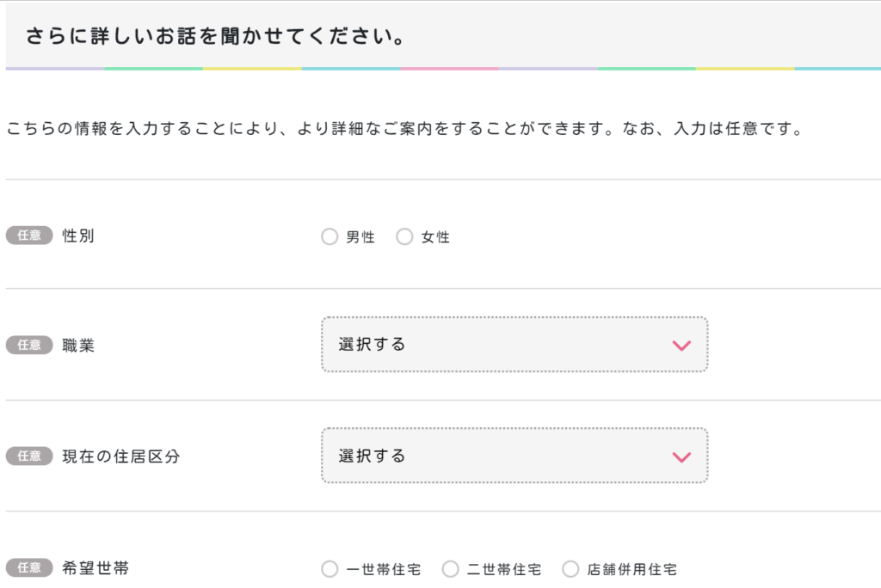
Task: Open the 現在の住居区分 select dropdown
Action: coord(514,456)
